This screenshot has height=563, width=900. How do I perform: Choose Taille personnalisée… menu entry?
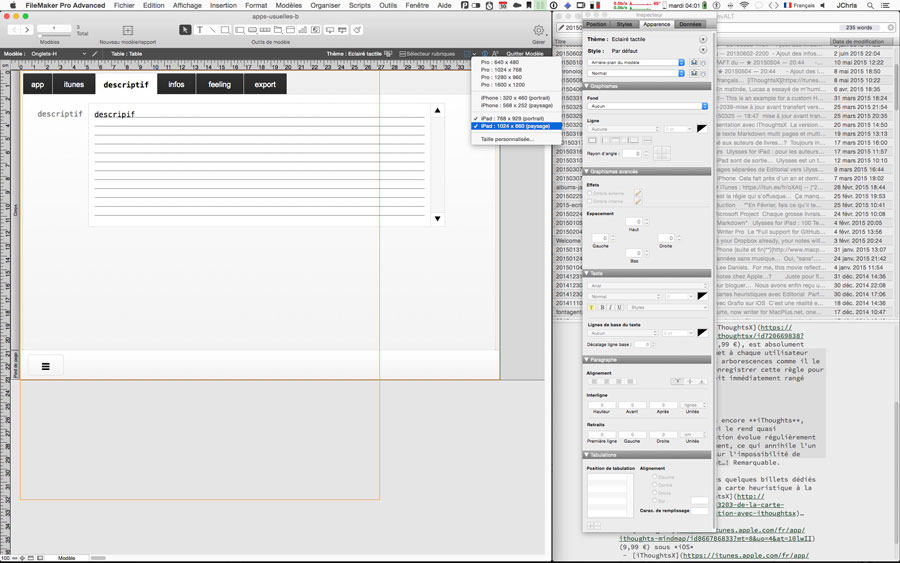point(507,139)
